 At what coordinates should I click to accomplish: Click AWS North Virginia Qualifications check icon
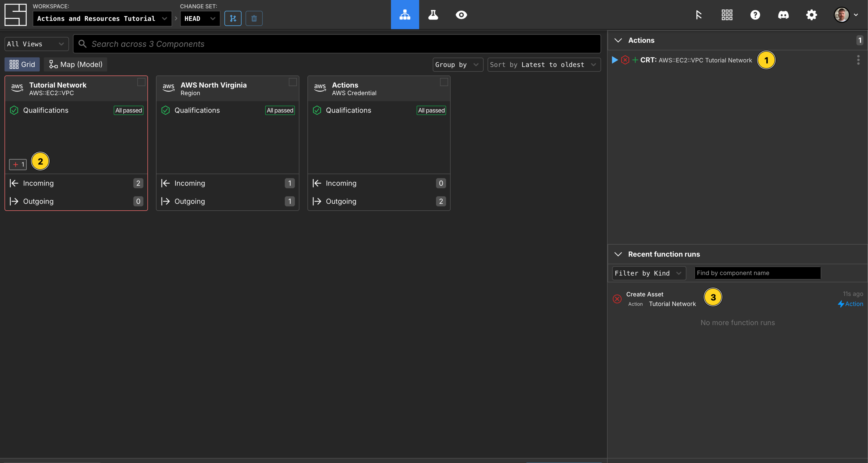pos(165,110)
